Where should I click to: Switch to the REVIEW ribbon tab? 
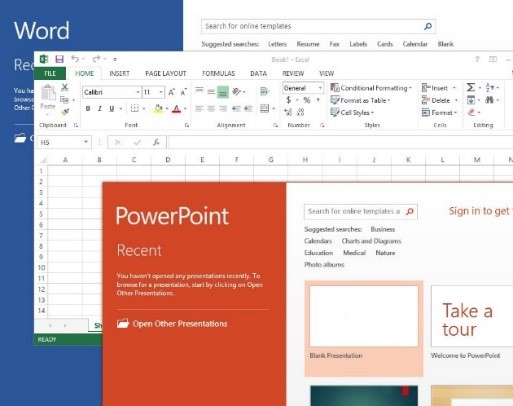(293, 74)
